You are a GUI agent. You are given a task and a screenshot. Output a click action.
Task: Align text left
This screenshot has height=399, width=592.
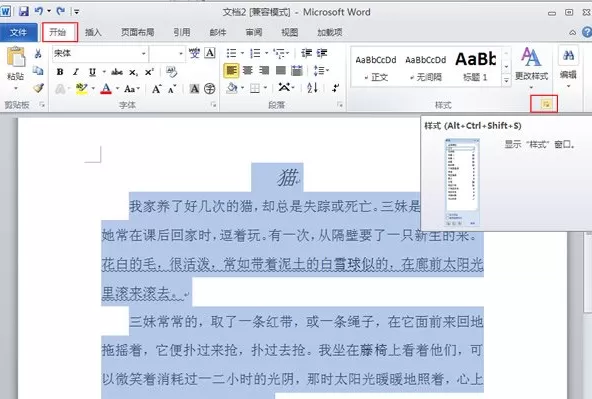click(x=231, y=71)
